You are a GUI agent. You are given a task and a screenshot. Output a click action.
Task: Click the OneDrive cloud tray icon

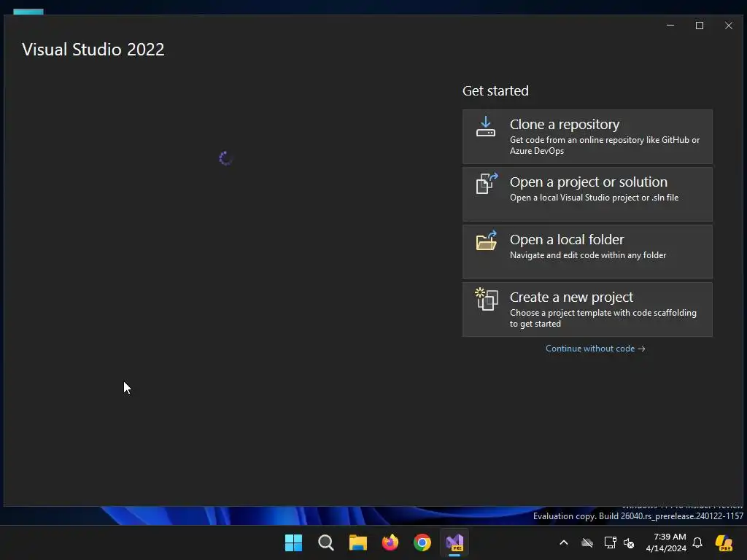coord(587,542)
